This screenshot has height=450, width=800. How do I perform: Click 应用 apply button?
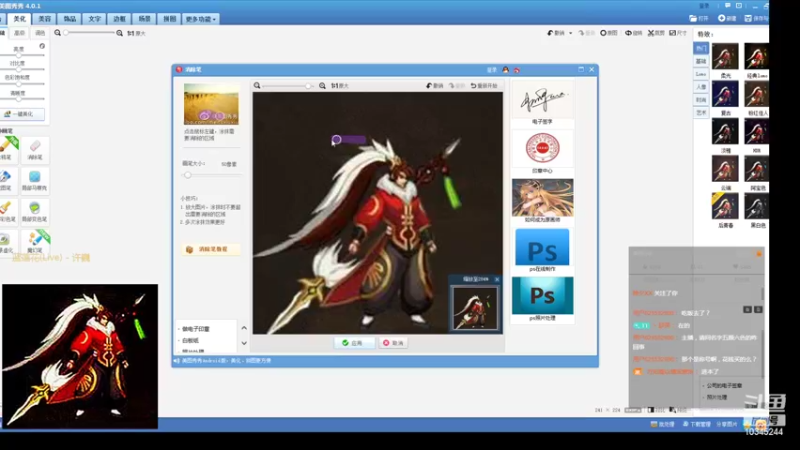(x=353, y=343)
